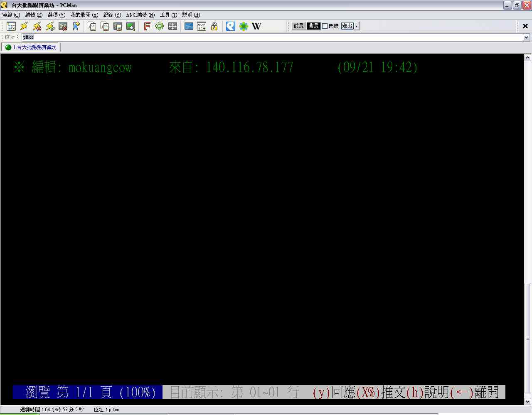Click the timestamp (09/21 19:42)
This screenshot has width=532, height=415.
[377, 67]
